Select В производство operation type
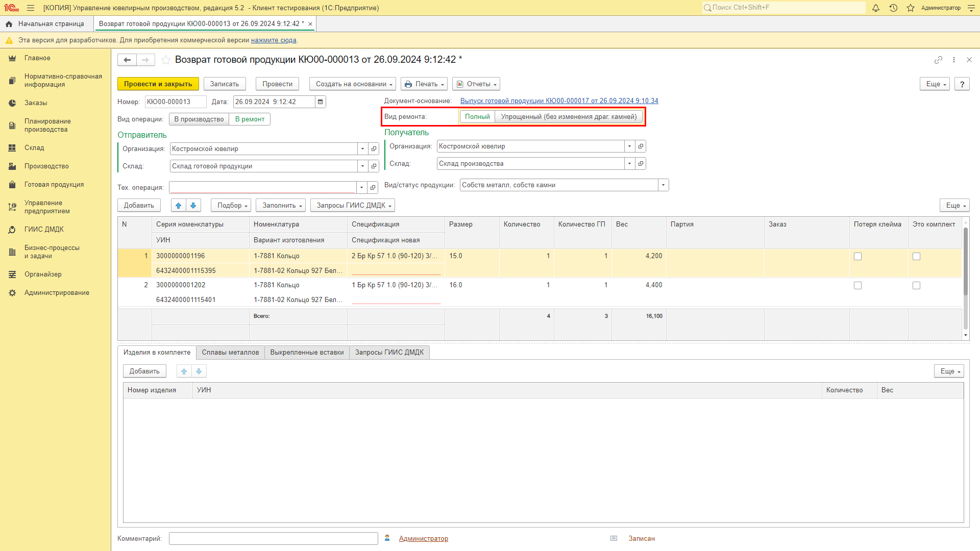 tap(199, 119)
